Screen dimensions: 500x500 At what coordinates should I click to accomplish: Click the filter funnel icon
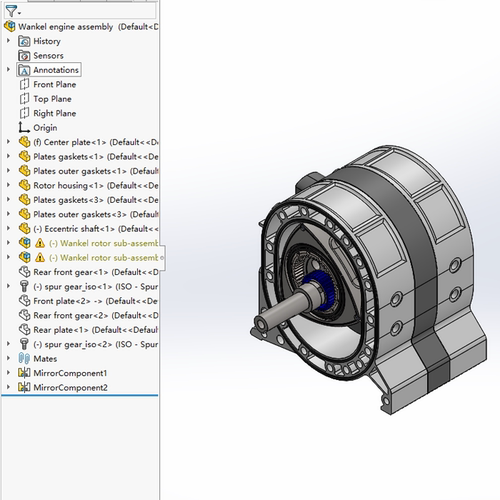11,11
